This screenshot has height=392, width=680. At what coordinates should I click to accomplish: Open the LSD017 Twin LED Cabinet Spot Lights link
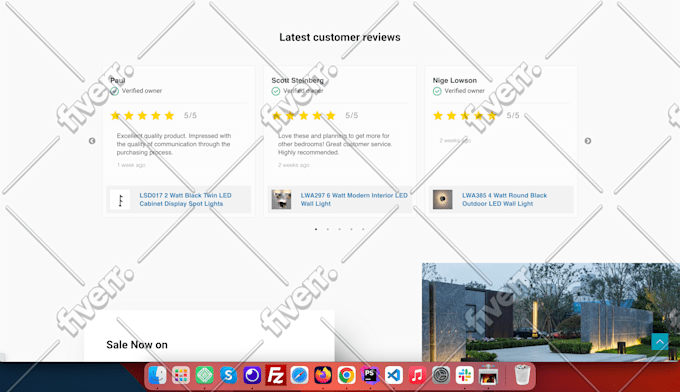[185, 199]
